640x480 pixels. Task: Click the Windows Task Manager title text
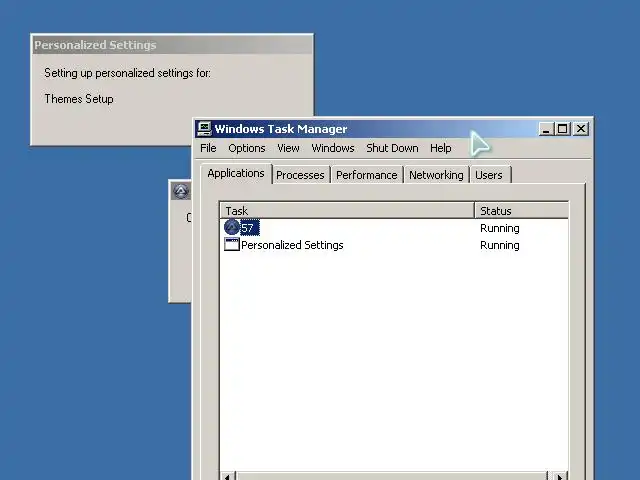[x=281, y=129]
